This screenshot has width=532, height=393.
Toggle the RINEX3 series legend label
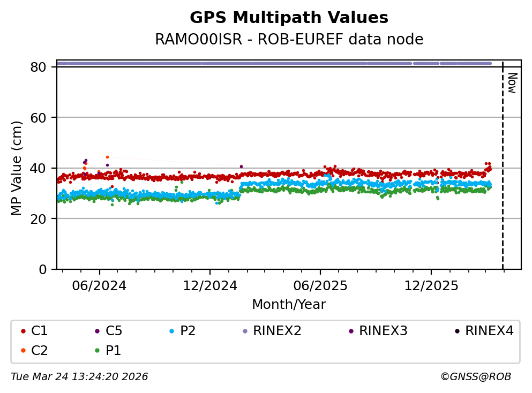(x=383, y=331)
